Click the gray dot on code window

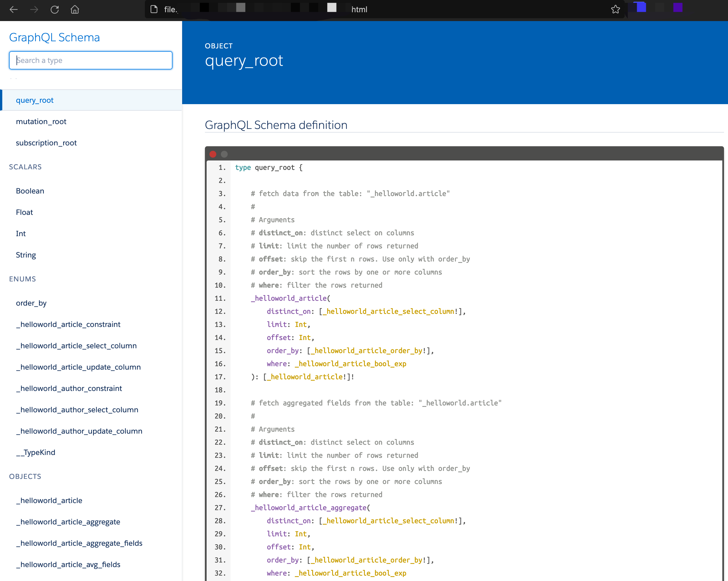(x=224, y=154)
